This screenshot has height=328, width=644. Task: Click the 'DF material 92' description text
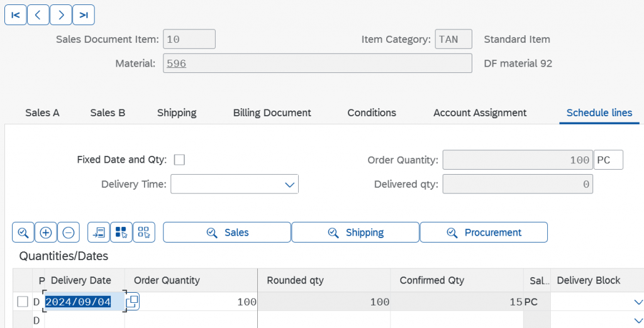click(x=518, y=63)
